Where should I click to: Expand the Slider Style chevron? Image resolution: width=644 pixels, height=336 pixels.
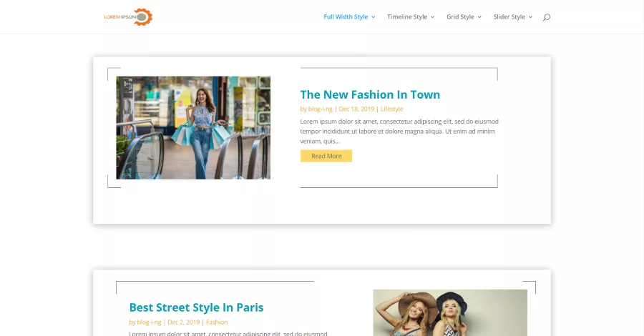point(530,17)
